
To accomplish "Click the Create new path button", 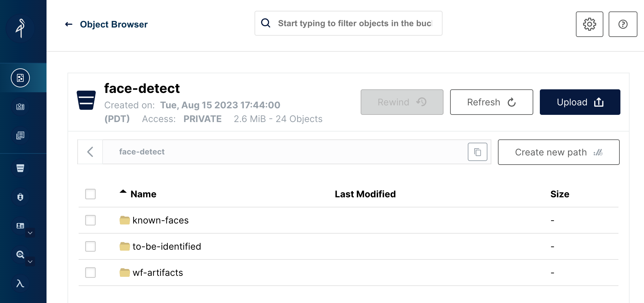I will pyautogui.click(x=559, y=152).
